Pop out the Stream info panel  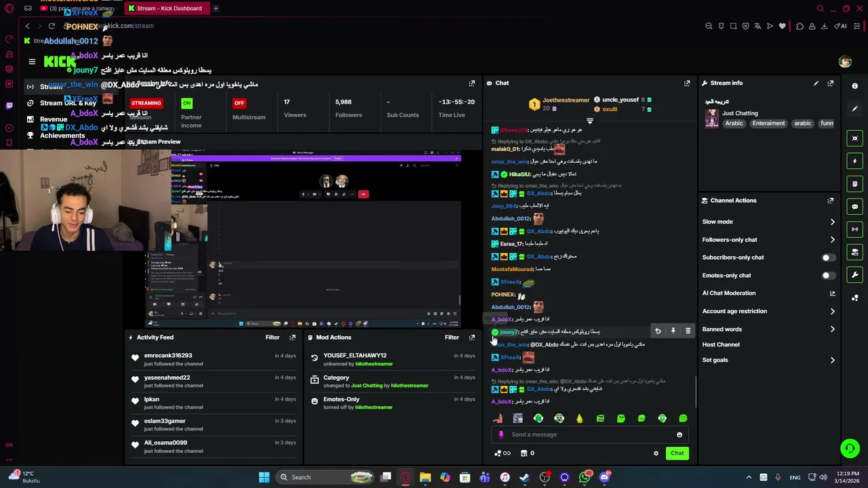click(x=831, y=83)
